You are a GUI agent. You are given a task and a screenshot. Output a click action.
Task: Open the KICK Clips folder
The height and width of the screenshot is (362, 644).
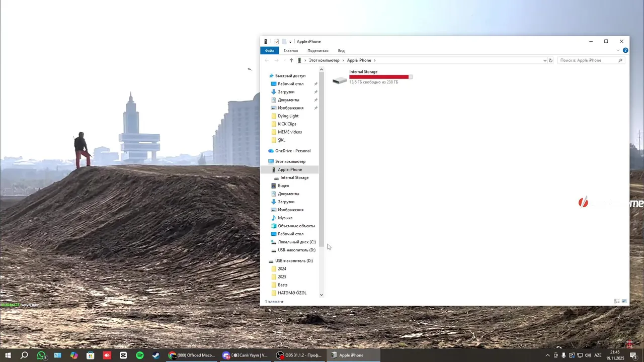(287, 124)
